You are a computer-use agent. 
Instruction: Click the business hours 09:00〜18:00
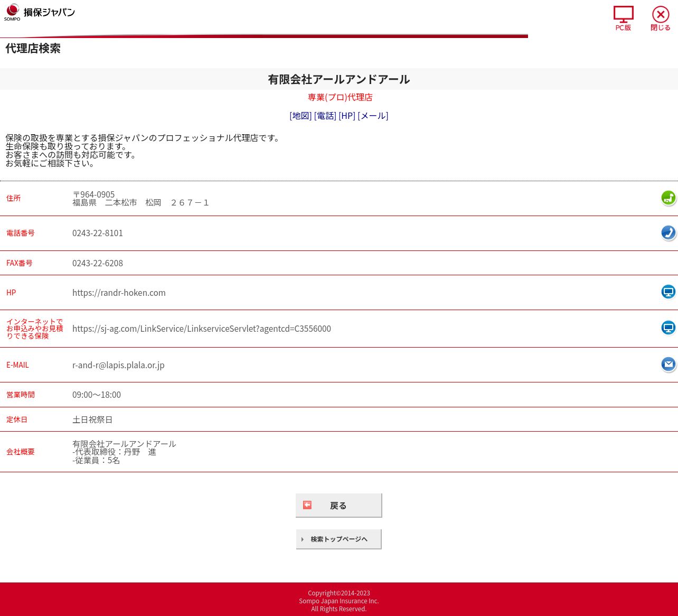[x=97, y=395]
